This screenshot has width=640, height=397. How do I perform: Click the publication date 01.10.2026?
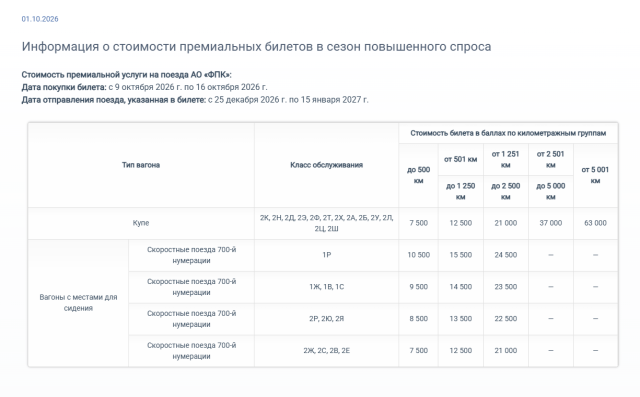tap(40, 19)
